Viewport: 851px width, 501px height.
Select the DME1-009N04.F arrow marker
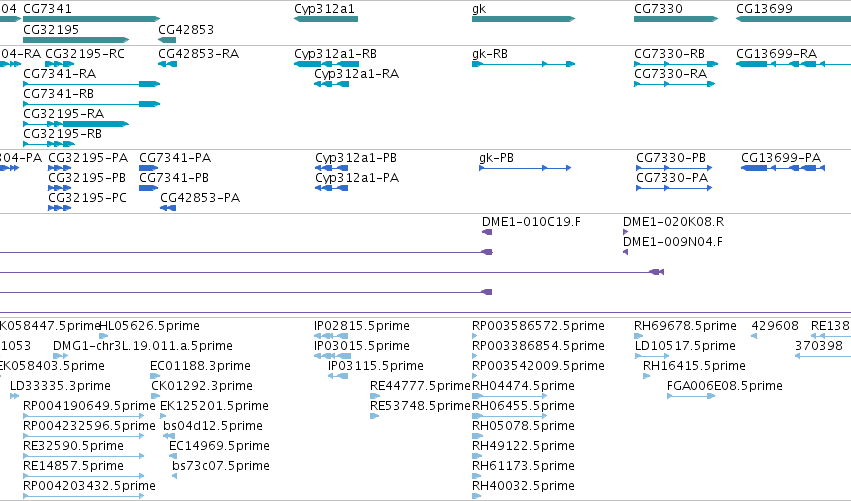(625, 252)
